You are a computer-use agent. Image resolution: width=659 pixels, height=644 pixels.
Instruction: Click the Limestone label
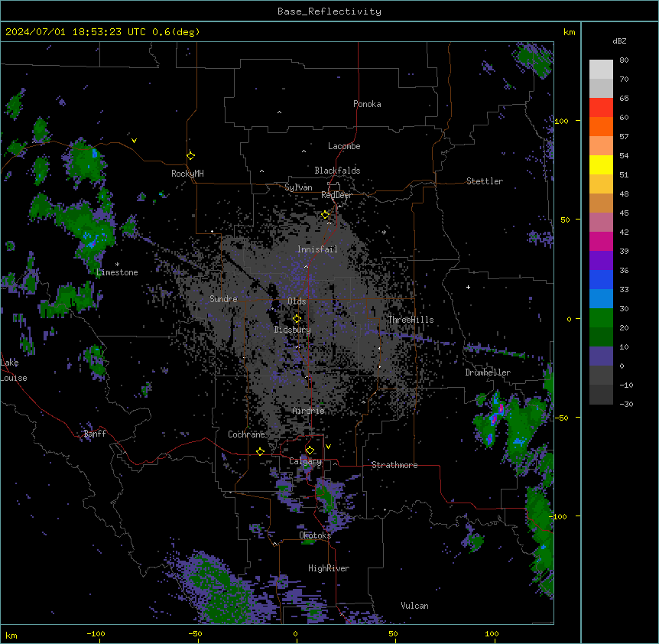[117, 272]
